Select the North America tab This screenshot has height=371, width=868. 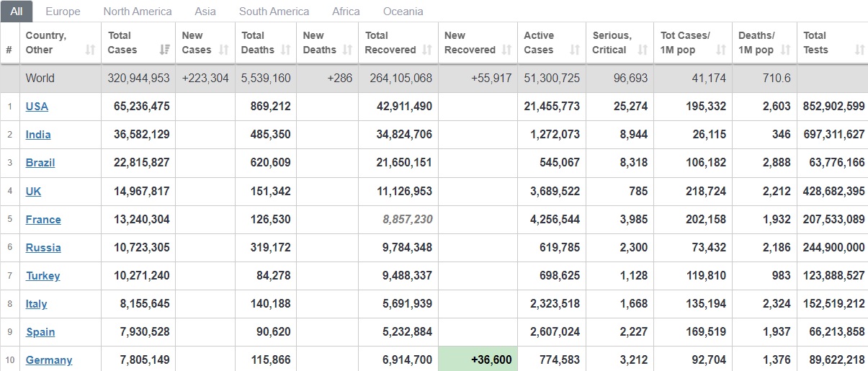[138, 12]
